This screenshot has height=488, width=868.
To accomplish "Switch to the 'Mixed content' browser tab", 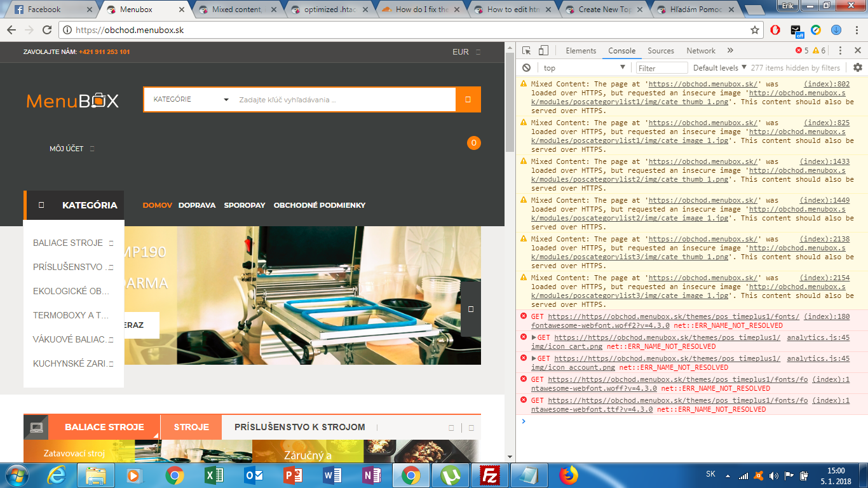I will [238, 10].
